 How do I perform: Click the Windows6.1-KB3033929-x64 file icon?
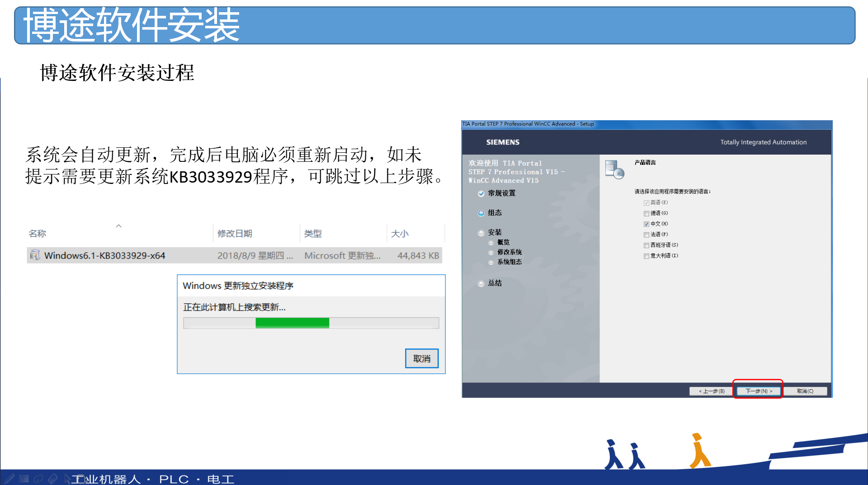35,255
